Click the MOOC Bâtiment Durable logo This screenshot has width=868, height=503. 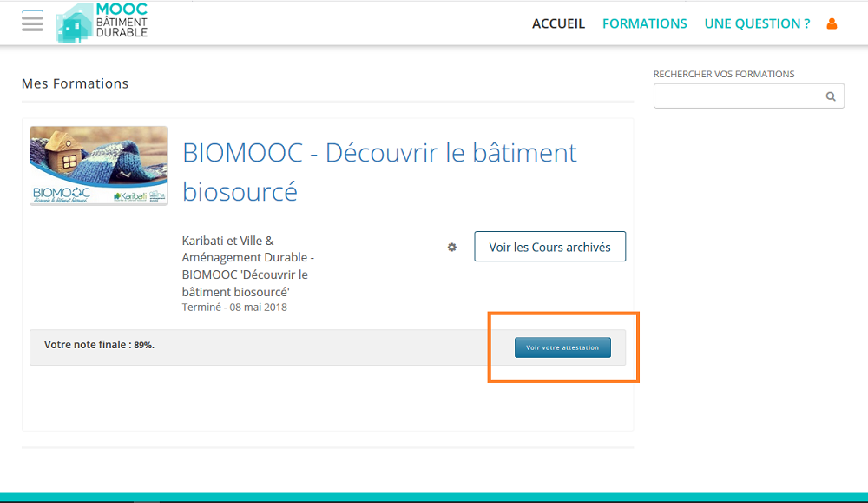click(102, 23)
